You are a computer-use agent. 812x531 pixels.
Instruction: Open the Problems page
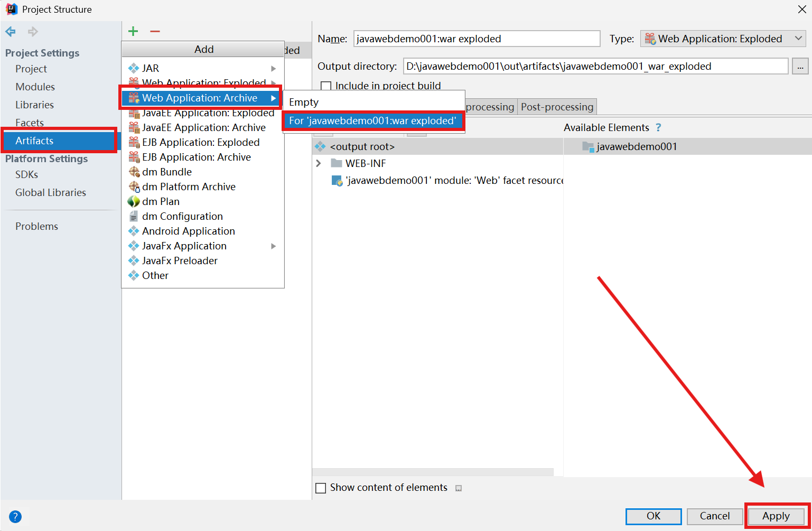36,226
